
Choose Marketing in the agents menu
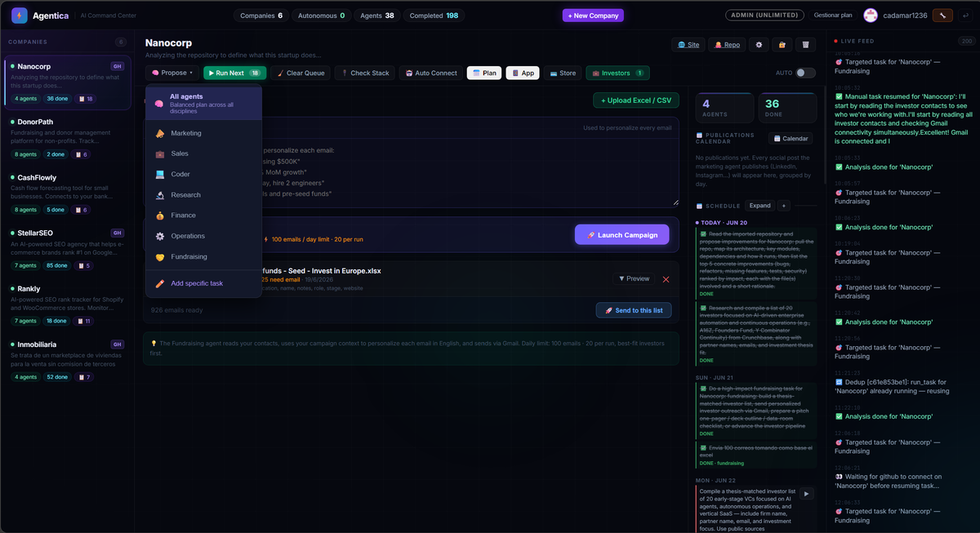pyautogui.click(x=203, y=133)
